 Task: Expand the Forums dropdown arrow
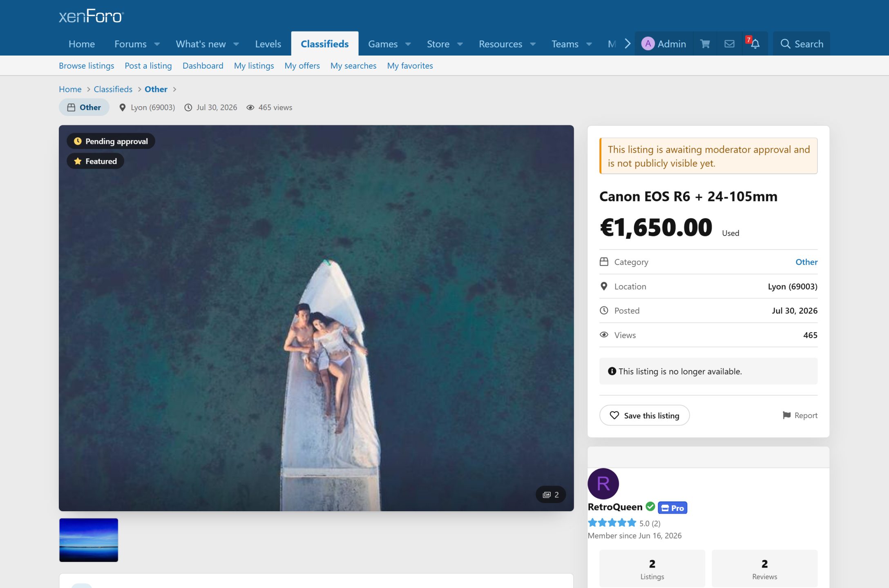(x=157, y=44)
